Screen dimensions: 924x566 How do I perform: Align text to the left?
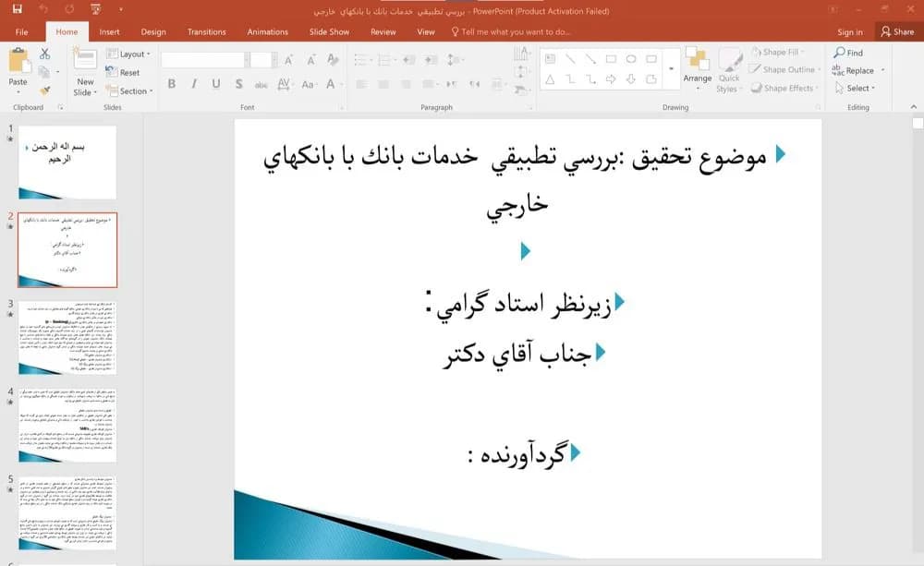tap(361, 84)
